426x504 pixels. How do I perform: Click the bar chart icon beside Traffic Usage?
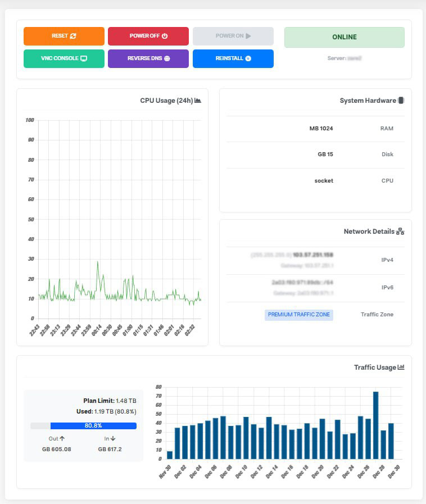tap(401, 367)
